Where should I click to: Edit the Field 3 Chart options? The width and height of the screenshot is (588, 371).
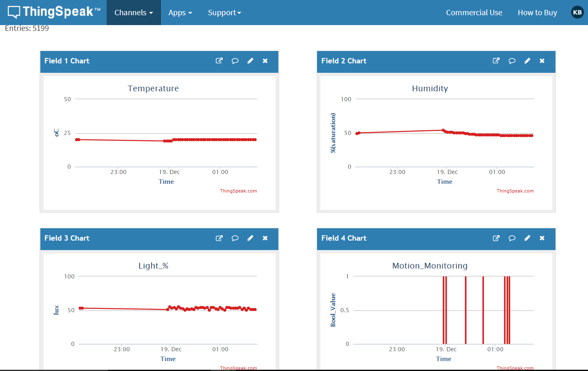pos(250,238)
